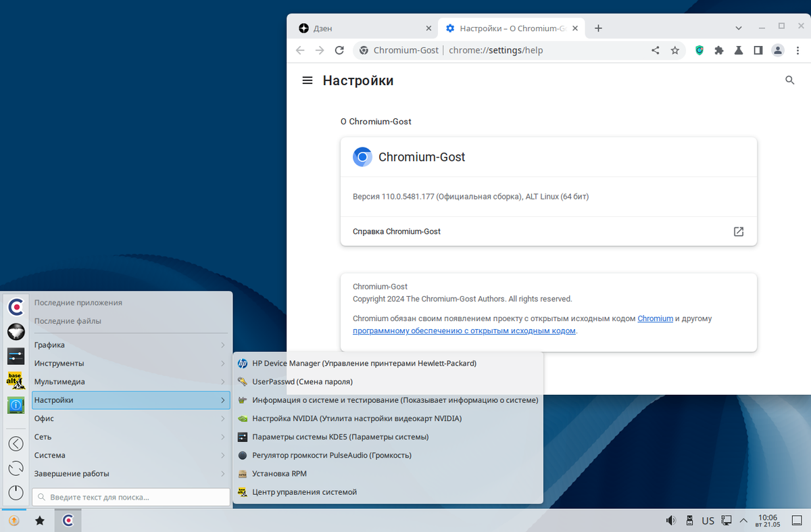Click the browser forward arrow
Viewport: 811px width, 532px height.
tap(320, 50)
